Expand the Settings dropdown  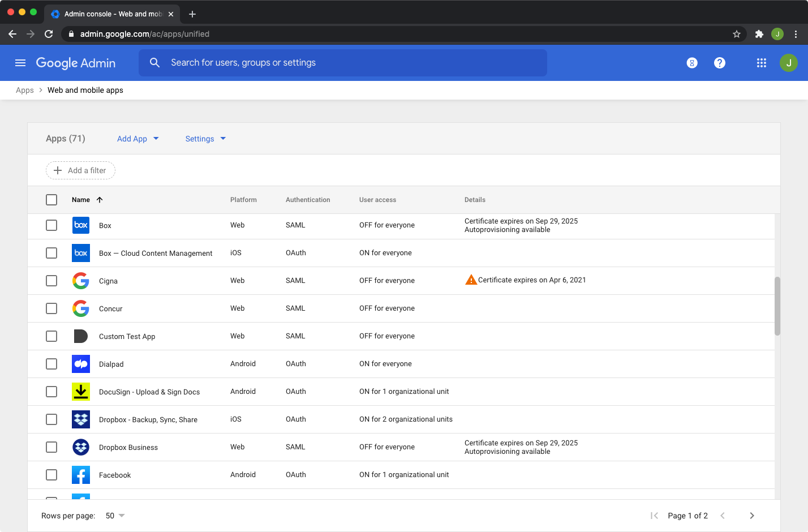(206, 139)
